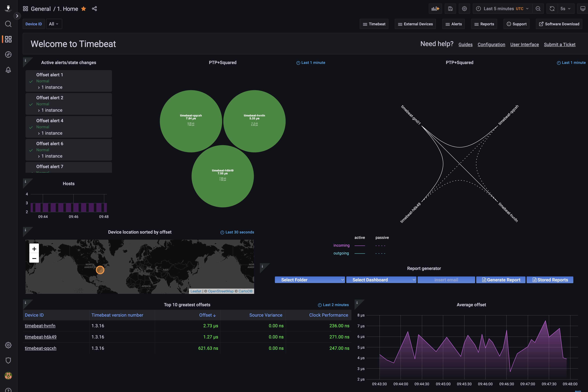Open the External Devices menu
Viewport: 588px width, 392px height.
[415, 24]
